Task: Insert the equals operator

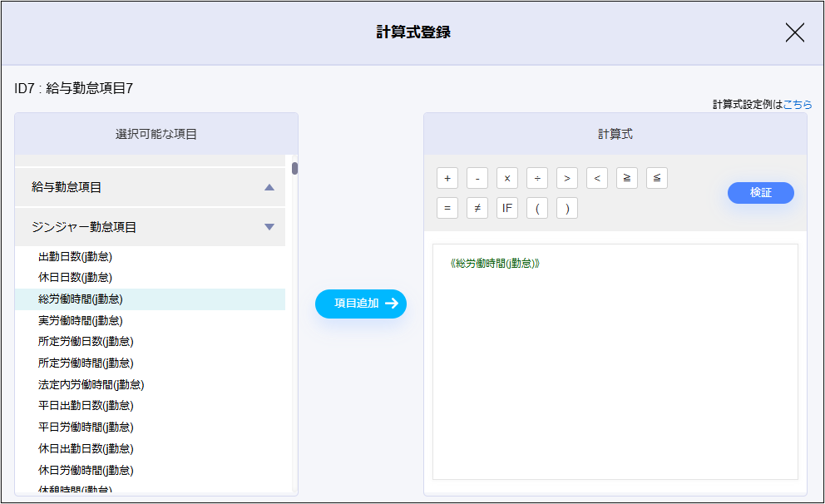Action: (447, 208)
